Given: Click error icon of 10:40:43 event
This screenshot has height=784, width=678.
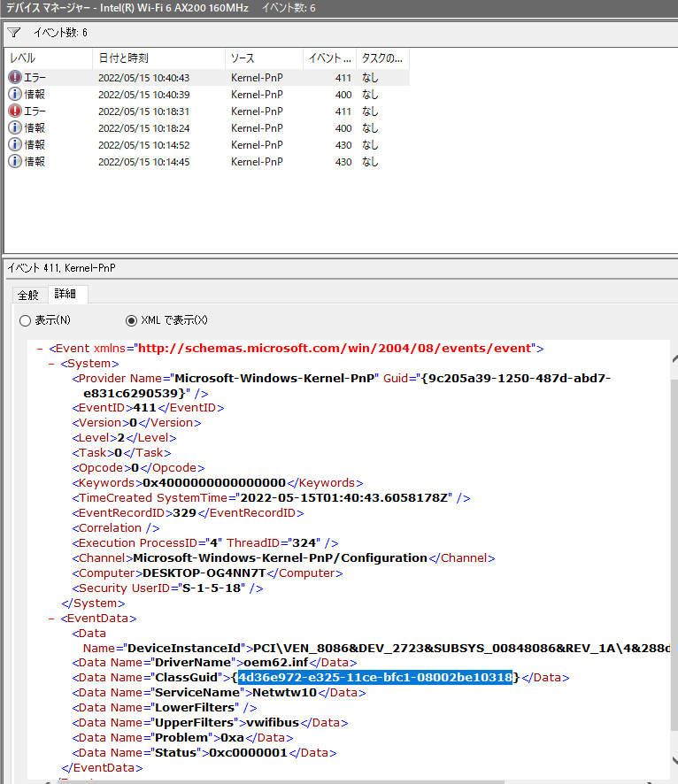Looking at the screenshot, I should click(x=15, y=78).
